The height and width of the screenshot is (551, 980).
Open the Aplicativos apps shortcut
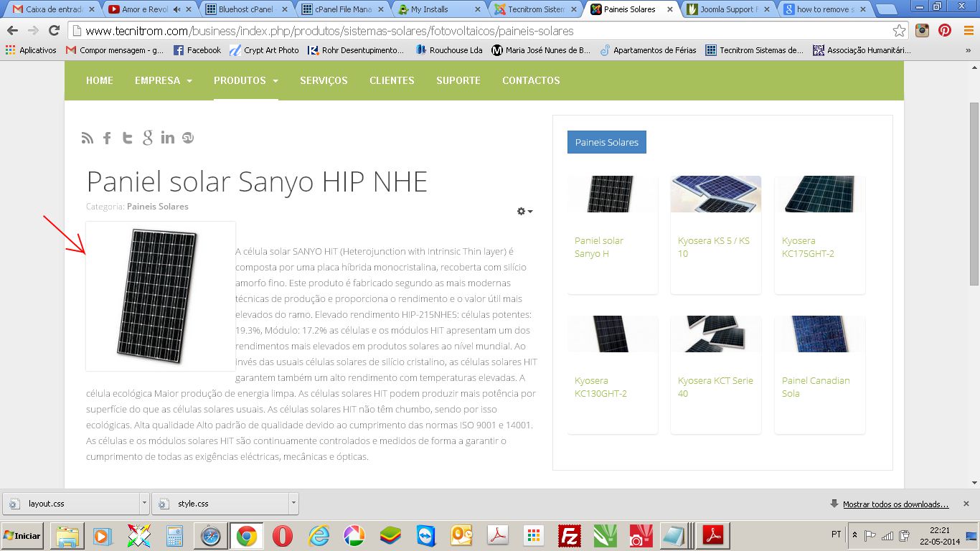[x=31, y=50]
